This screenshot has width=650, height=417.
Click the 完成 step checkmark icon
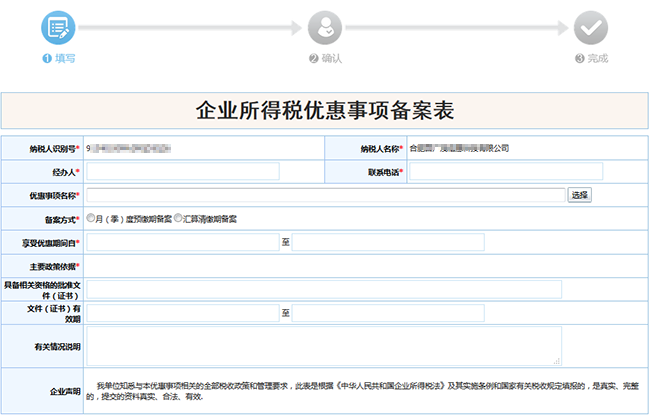click(591, 27)
